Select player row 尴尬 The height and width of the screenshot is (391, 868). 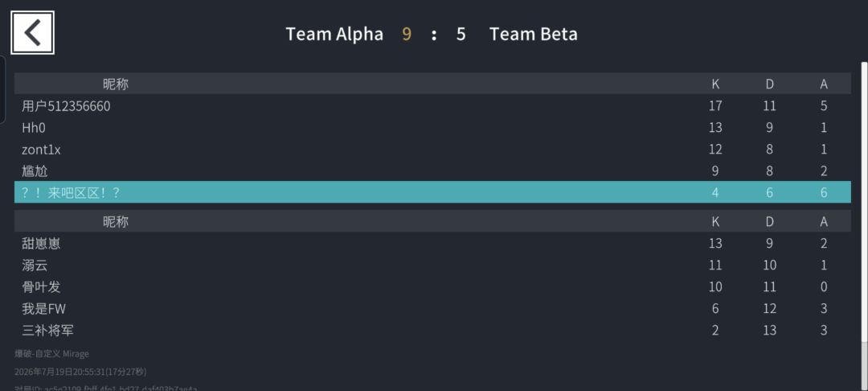click(x=432, y=171)
